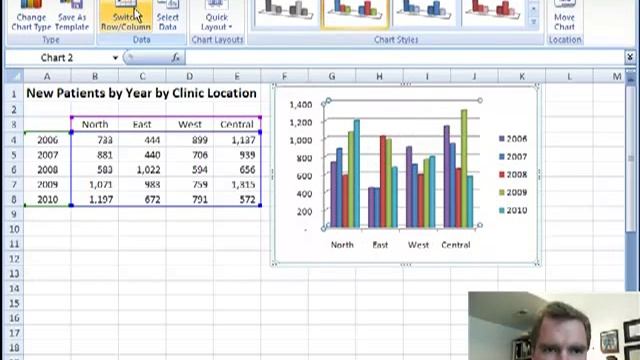Click the tall green 2009 Central bar

click(464, 168)
